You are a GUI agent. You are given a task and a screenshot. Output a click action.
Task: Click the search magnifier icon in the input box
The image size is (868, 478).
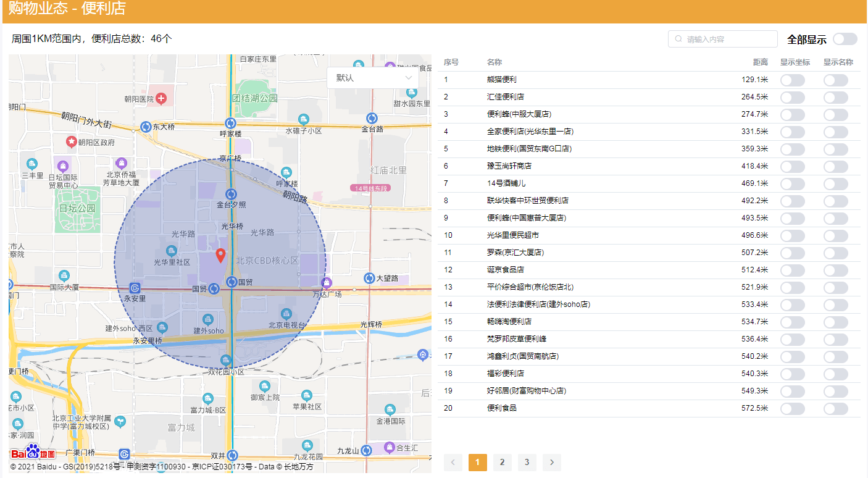pyautogui.click(x=678, y=39)
